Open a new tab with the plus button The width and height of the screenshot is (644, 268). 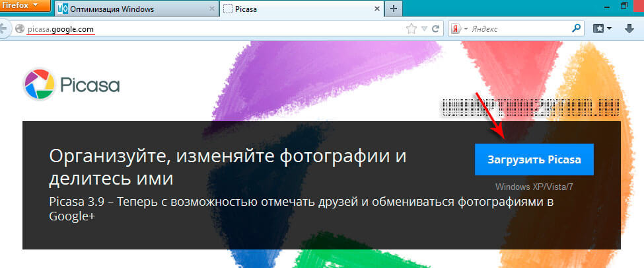point(394,9)
